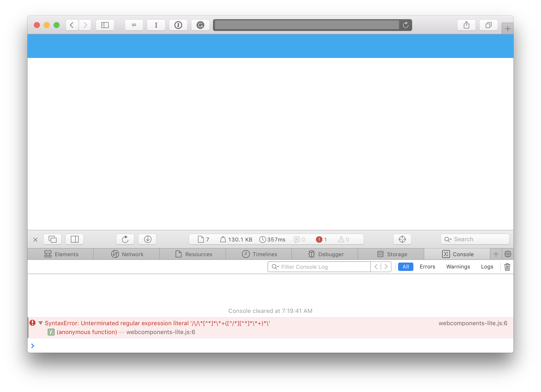Viewport: 541px width, 392px height.
Task: Activate the element selection crosshair tool
Action: point(402,239)
